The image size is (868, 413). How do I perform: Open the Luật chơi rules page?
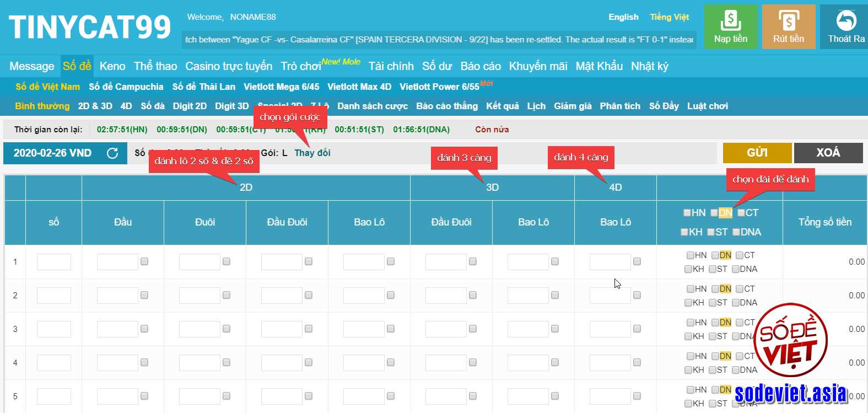708,106
